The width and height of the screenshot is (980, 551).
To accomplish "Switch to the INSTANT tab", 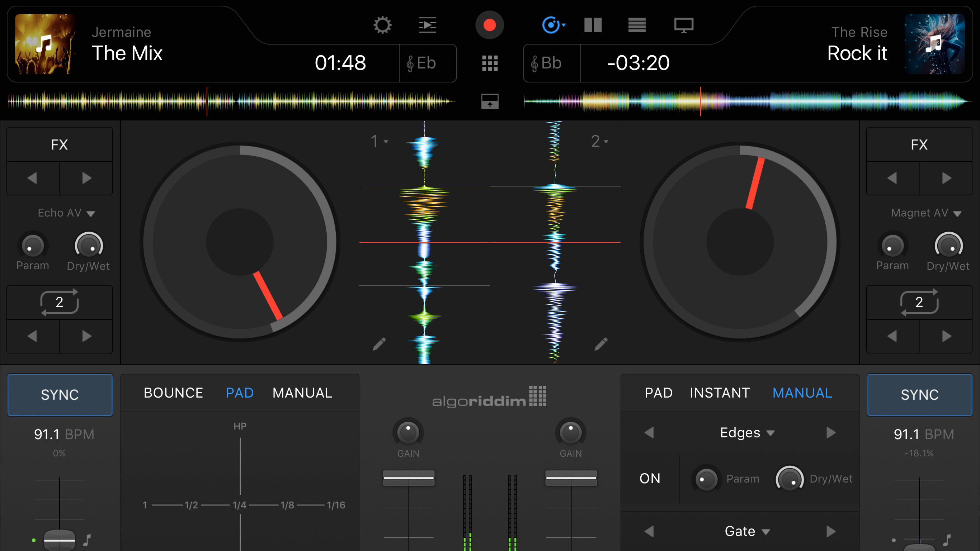I will 720,393.
